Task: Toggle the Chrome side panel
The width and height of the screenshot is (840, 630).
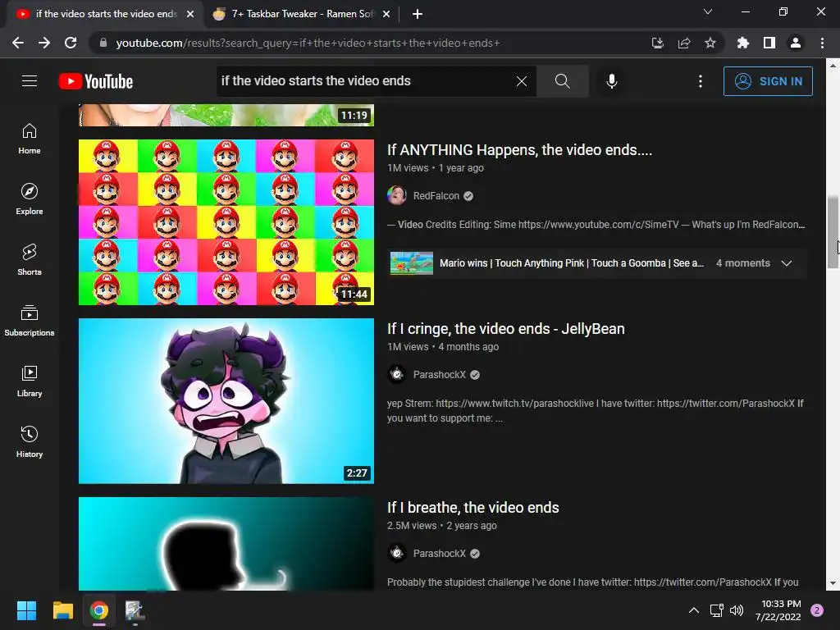Action: [x=769, y=43]
